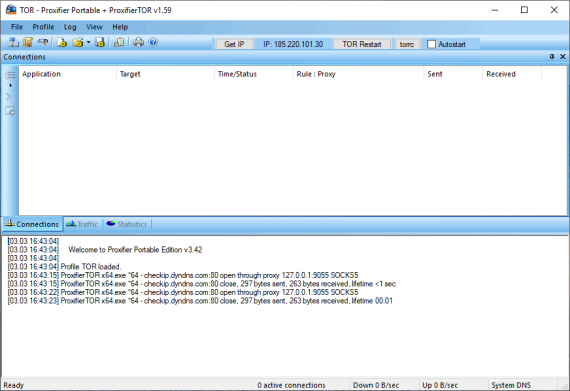Open the Help menu
Screen dimensions: 570x391
tap(120, 27)
